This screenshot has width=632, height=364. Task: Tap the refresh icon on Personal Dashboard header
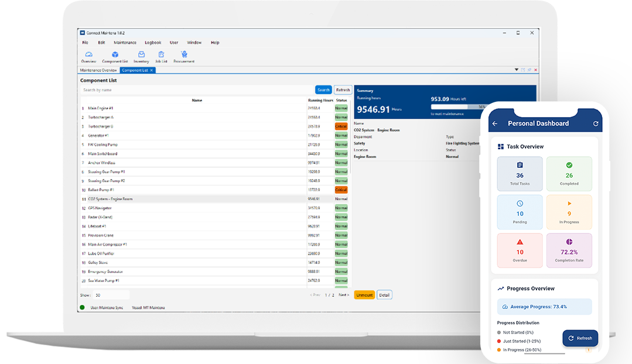tap(596, 123)
